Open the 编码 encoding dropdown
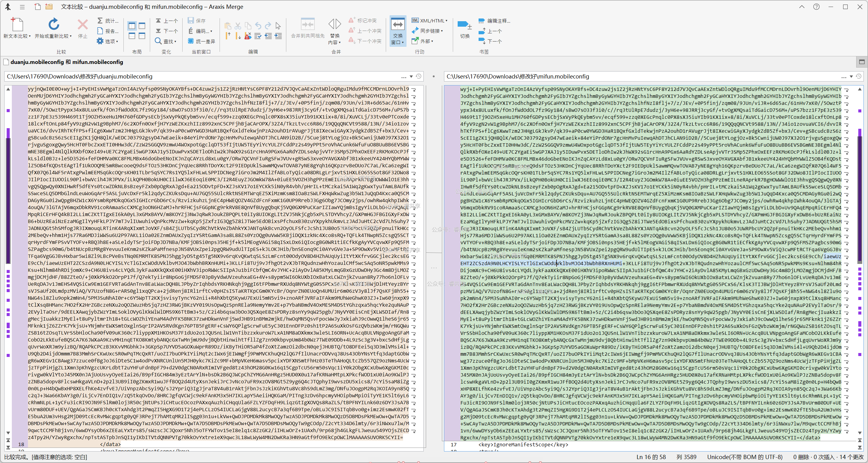This screenshot has height=463, width=868. tap(200, 31)
